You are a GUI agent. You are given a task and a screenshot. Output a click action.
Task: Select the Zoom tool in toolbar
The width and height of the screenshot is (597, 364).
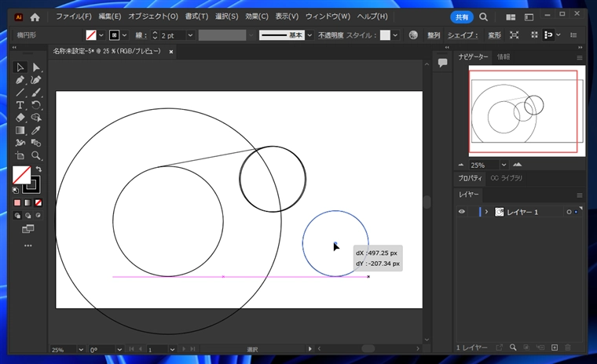(x=36, y=155)
